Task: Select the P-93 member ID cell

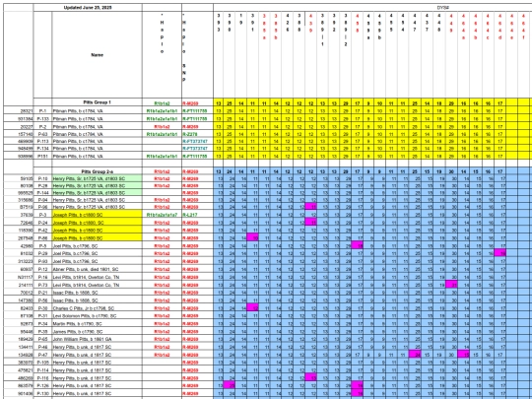Action: 42,261
